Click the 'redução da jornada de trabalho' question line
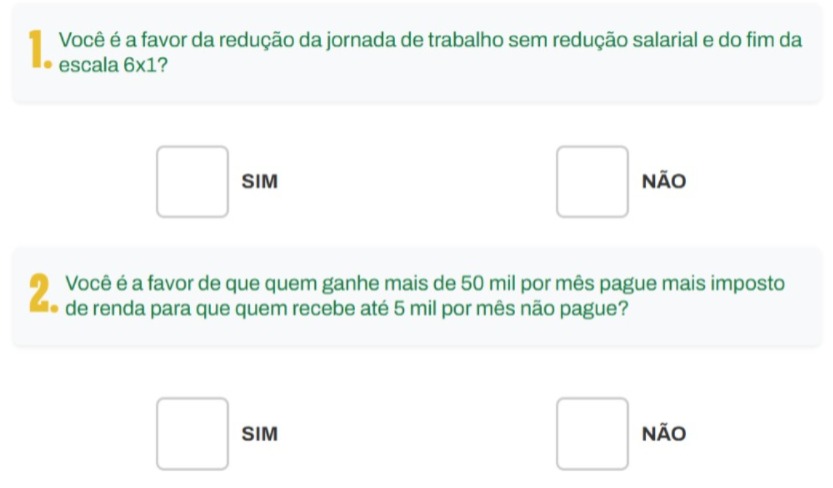Screen dimensions: 833x488 pos(430,41)
